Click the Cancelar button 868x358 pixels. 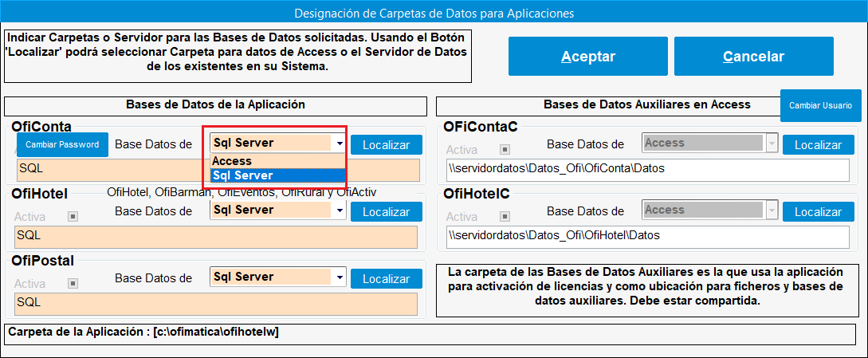pos(753,56)
